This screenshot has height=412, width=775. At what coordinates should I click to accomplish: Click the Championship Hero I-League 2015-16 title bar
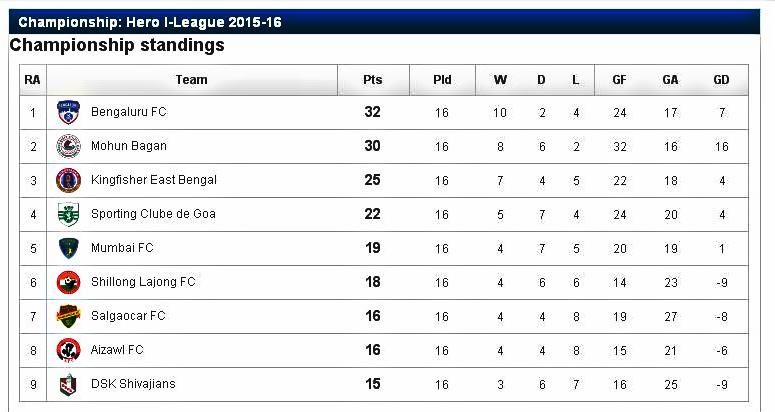click(x=150, y=22)
